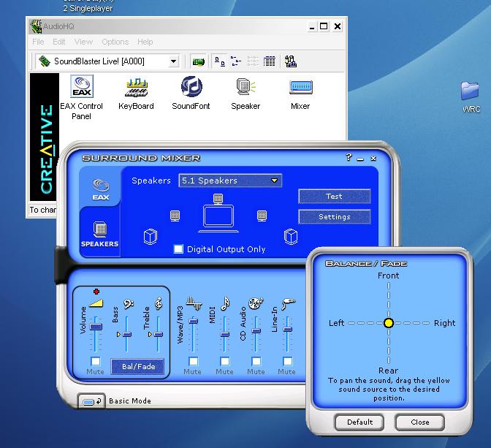This screenshot has height=448, width=491.
Task: Switch AudioHQ to large icons view
Action: (219, 61)
